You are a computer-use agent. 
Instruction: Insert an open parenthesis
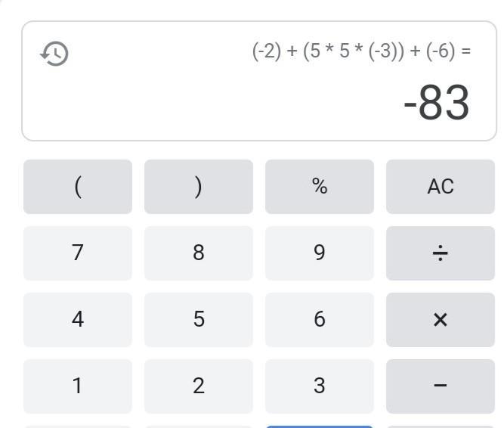[x=78, y=187]
